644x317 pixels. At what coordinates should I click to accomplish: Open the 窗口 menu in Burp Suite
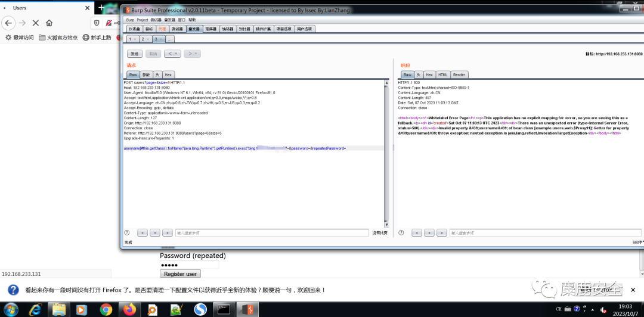(x=181, y=20)
